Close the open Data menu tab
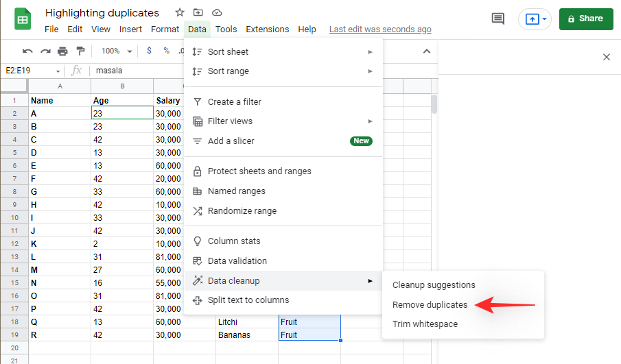This screenshot has height=364, width=621. [197, 29]
